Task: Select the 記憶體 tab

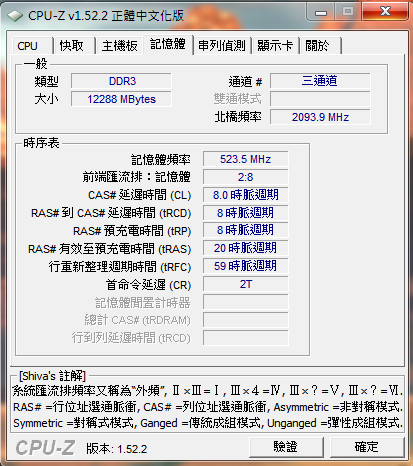Action: (x=168, y=44)
